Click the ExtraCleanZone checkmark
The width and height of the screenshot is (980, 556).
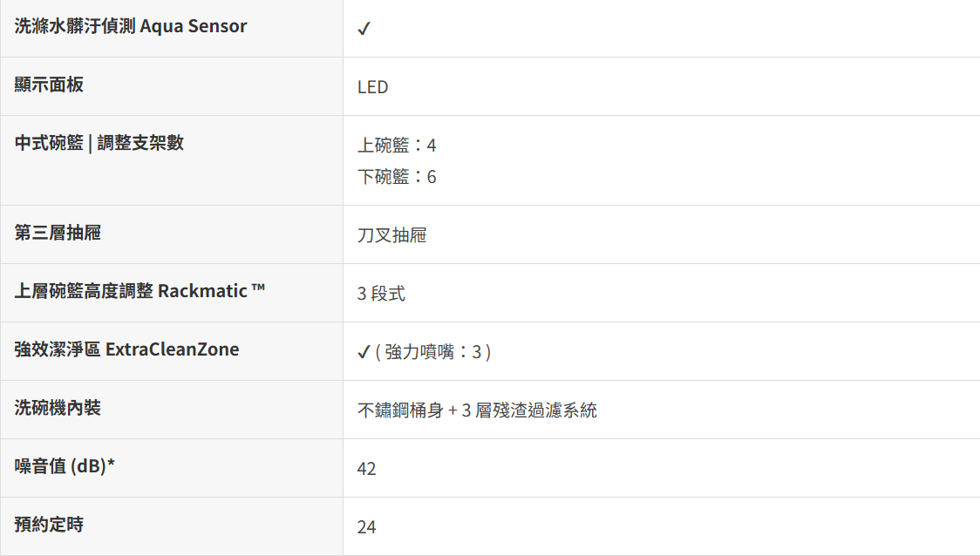(x=364, y=352)
